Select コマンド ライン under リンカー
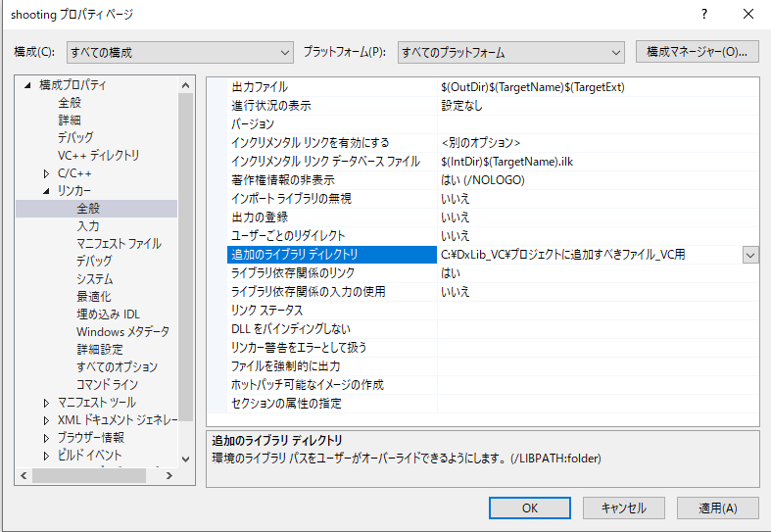This screenshot has width=771, height=532. (107, 385)
